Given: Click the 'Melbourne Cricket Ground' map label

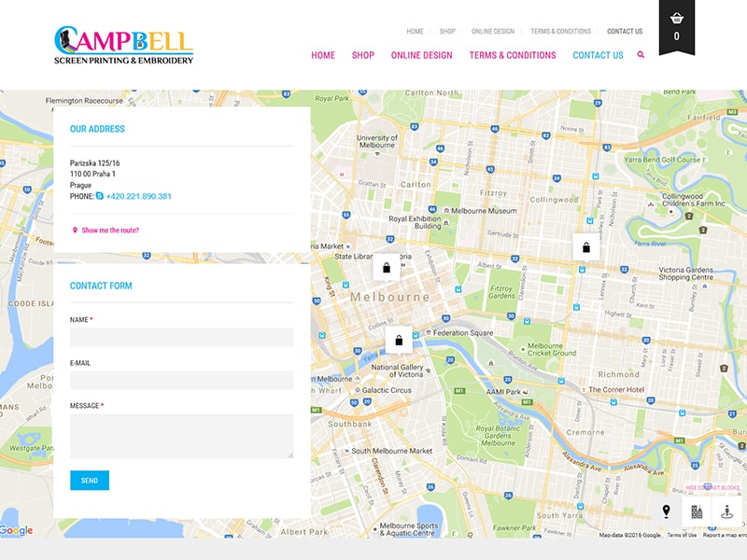Looking at the screenshot, I should pos(552,349).
